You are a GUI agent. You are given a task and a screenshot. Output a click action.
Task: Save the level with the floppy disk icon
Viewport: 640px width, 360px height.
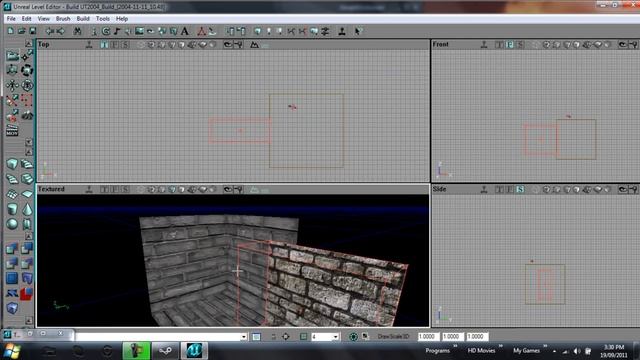point(33,31)
